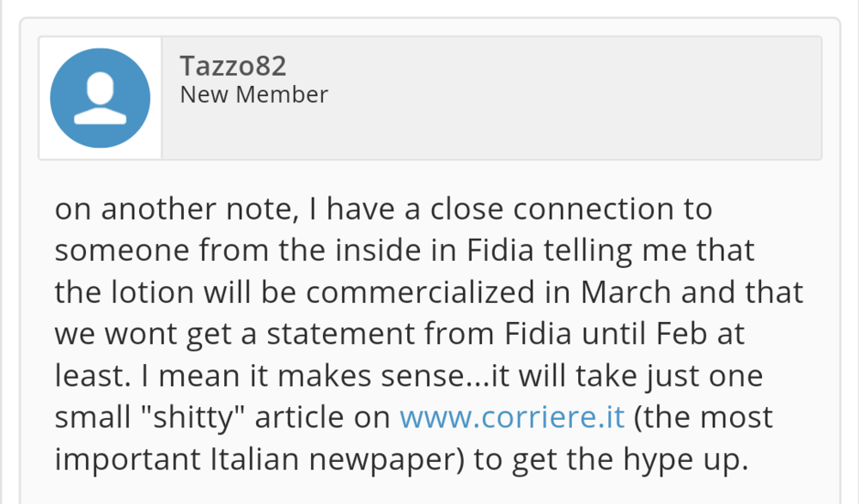Open the Tazzo82 username profile
Image resolution: width=859 pixels, height=504 pixels.
(232, 65)
